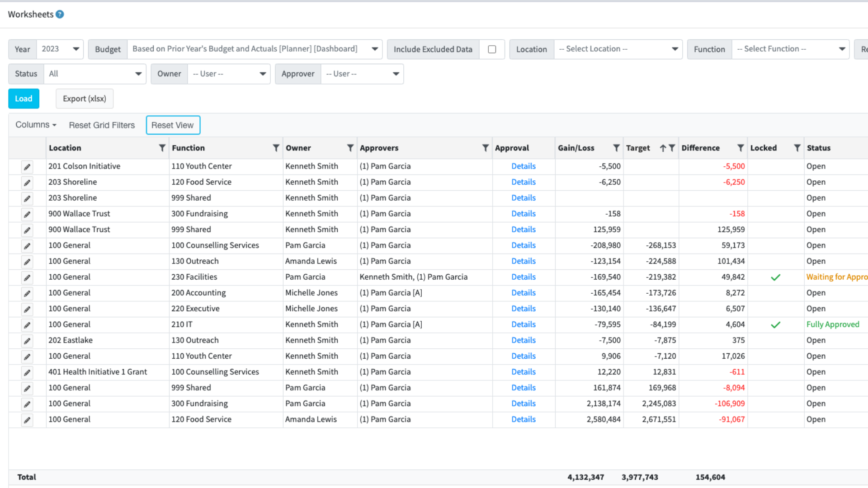This screenshot has width=868, height=488.
Task: Filter the Approvers column
Action: [x=486, y=148]
